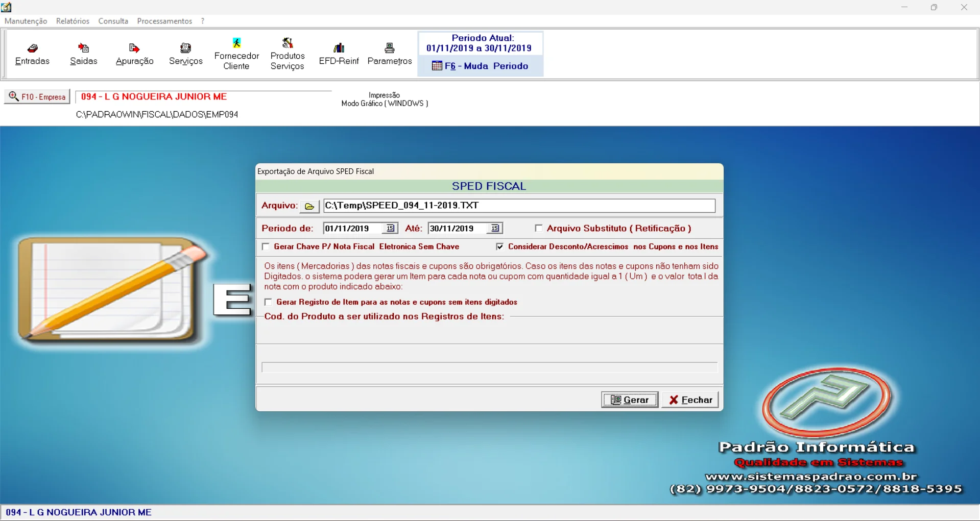Click the Arquivo file path field
This screenshot has height=521, width=980.
click(x=519, y=206)
